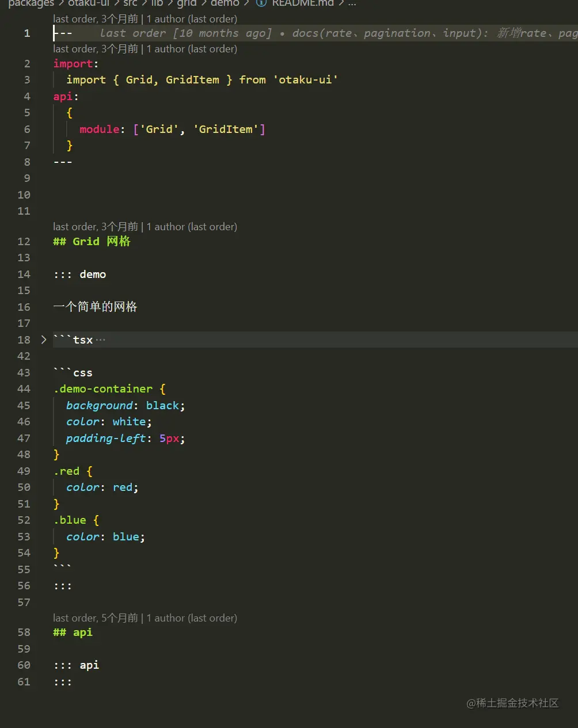
Task: Click the "'GridItem'" string on line 6
Action: 226,129
